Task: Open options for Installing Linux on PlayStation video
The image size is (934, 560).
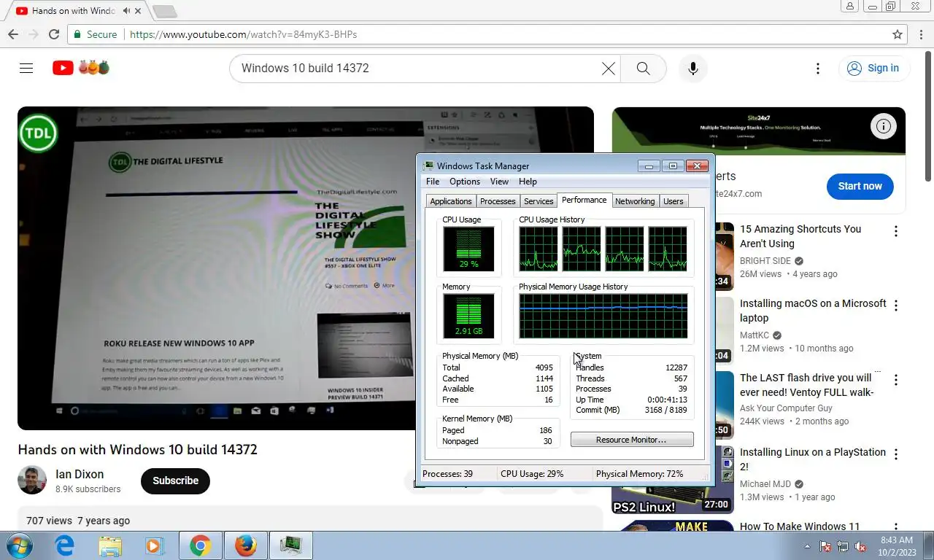Action: click(895, 454)
